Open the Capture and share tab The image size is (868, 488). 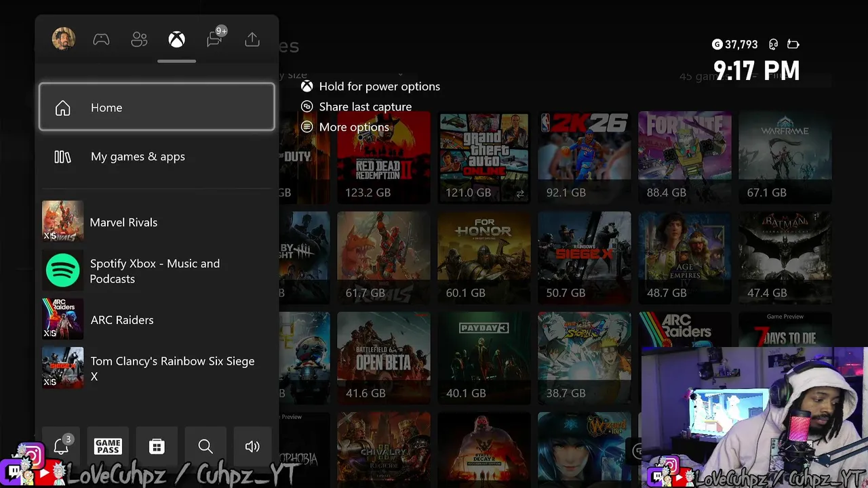tap(252, 39)
